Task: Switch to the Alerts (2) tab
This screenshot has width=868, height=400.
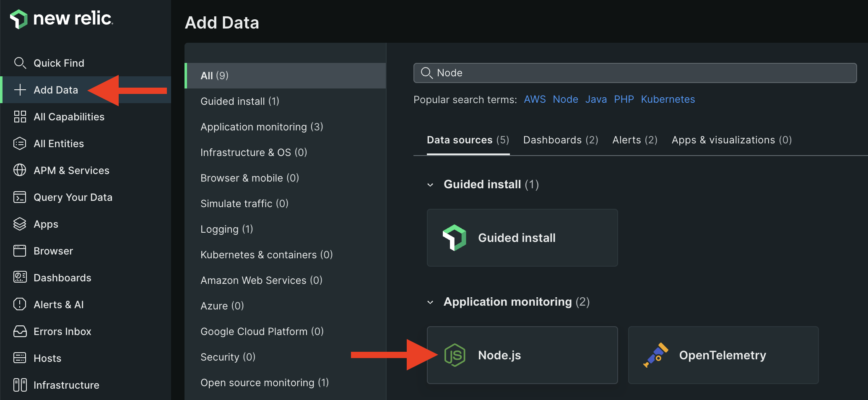Action: [x=635, y=140]
